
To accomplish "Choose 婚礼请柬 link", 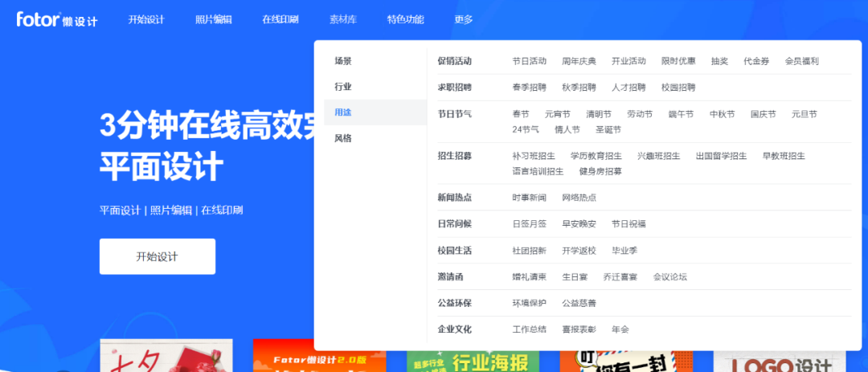I will [x=529, y=276].
